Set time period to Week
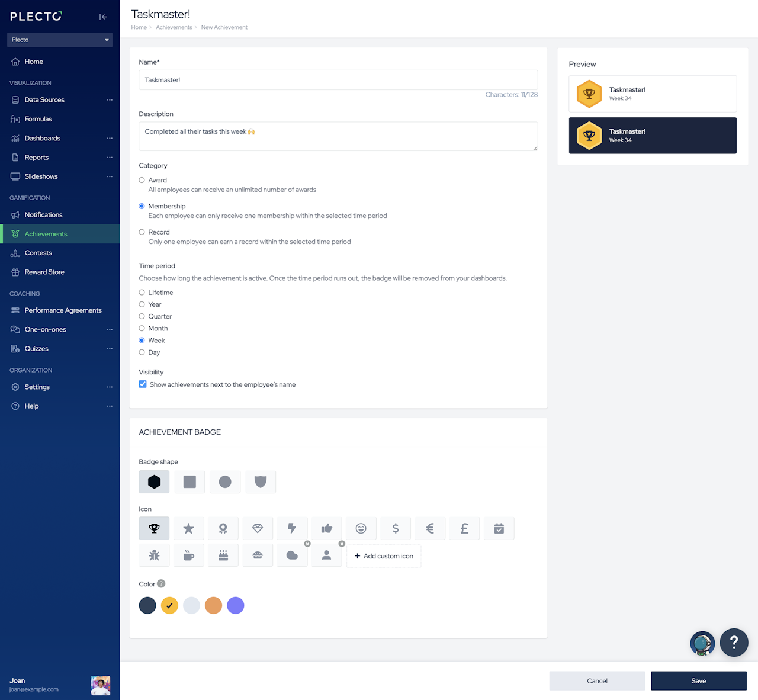Viewport: 758px width, 700px height. pos(142,341)
